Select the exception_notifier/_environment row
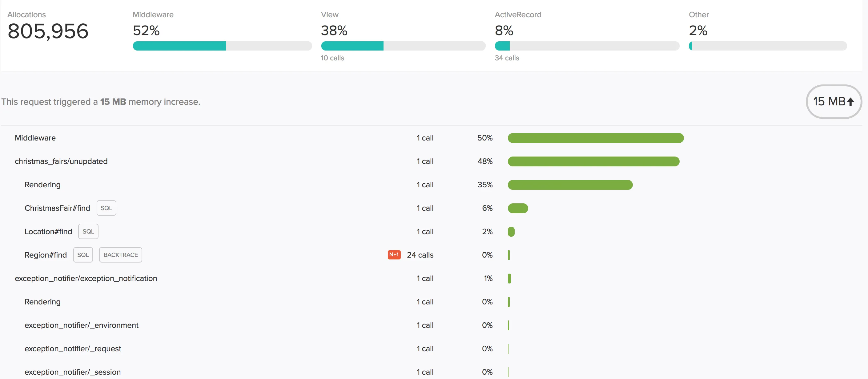Image resolution: width=868 pixels, height=379 pixels. [x=81, y=325]
